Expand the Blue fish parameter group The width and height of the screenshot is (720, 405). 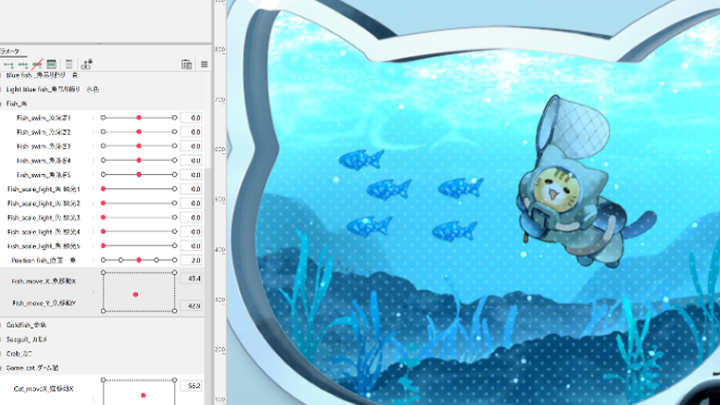click(1, 75)
